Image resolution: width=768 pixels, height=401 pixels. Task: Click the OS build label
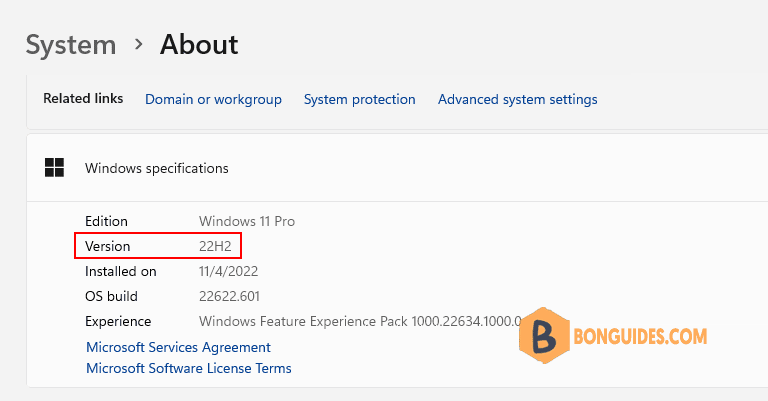pos(111,296)
